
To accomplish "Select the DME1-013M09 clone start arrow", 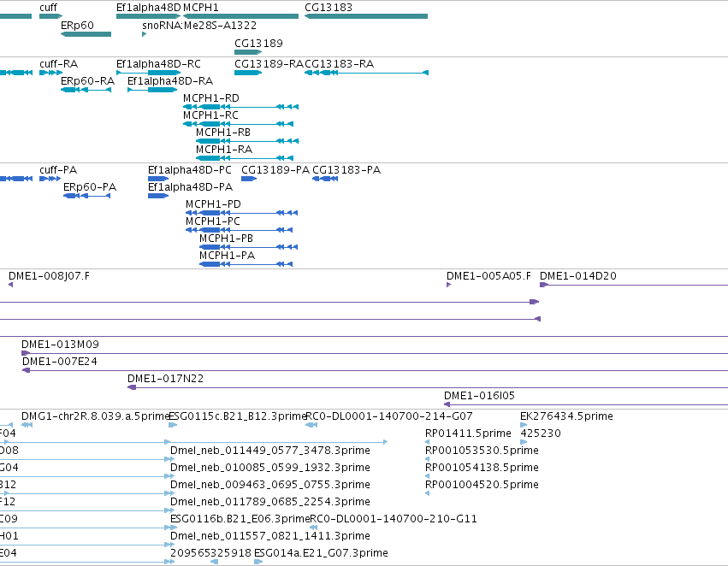I will [26, 353].
